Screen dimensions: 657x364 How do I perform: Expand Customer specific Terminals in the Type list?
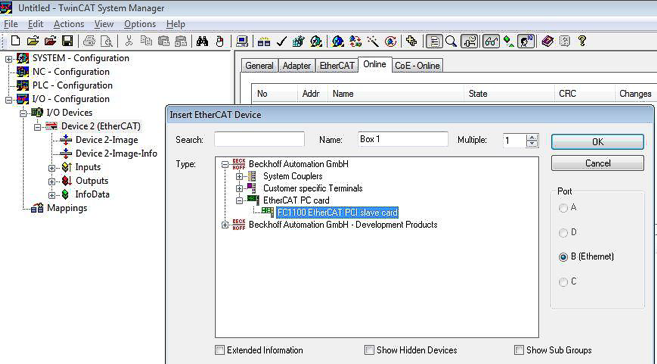point(239,188)
